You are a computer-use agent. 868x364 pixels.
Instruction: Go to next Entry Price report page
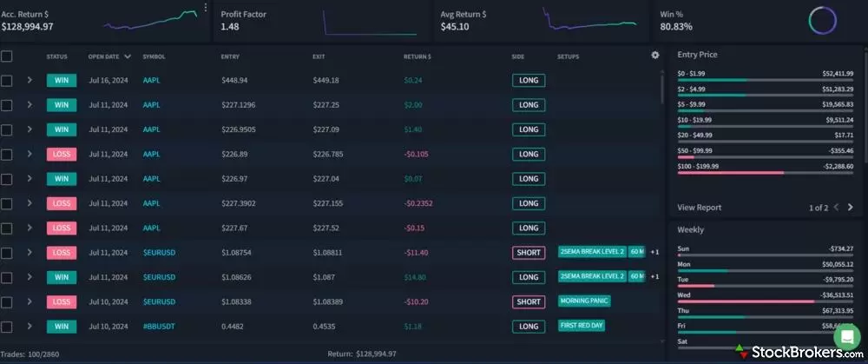click(x=850, y=208)
